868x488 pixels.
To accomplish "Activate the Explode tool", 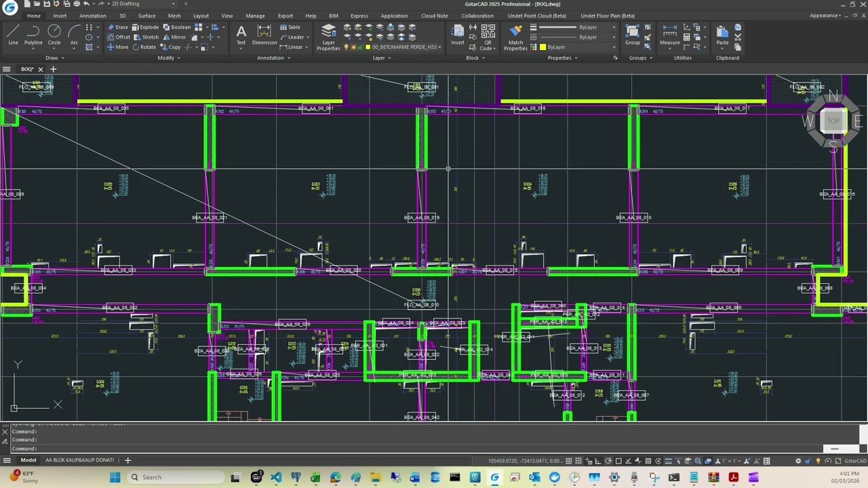I will 144,27.
